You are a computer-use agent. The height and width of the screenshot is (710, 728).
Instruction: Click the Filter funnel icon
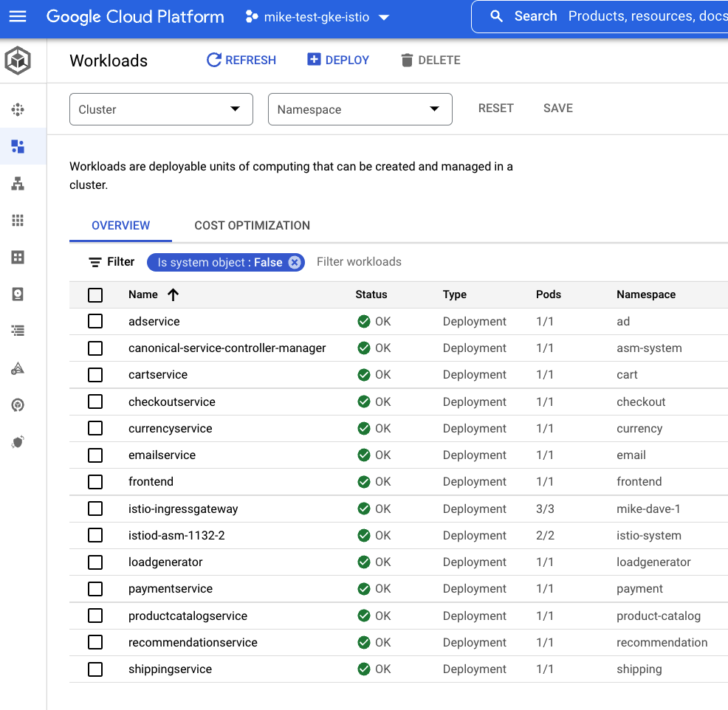coord(95,262)
